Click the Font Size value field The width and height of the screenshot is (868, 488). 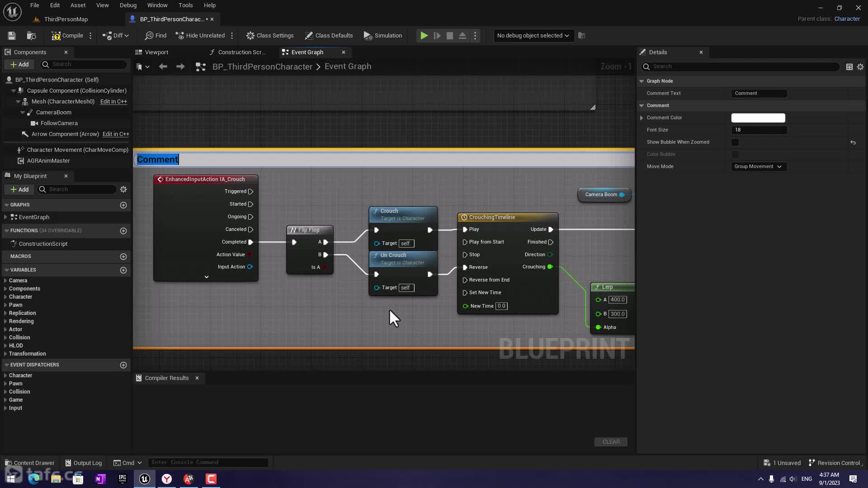(759, 130)
